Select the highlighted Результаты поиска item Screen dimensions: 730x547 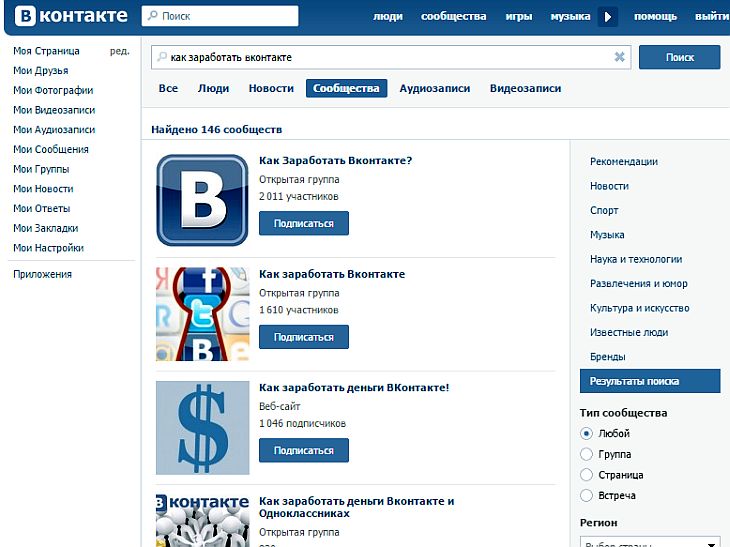tap(650, 381)
